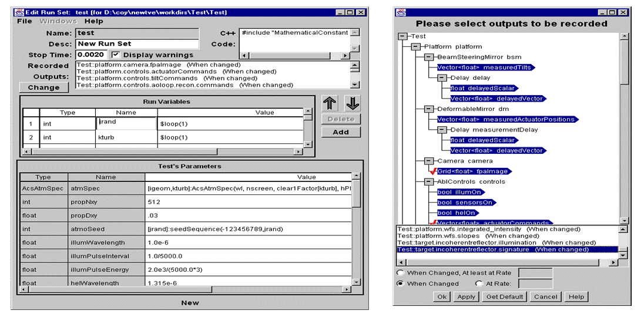Screen dimensions: 644x320
Task: Click Cancel in outputs dialog
Action: tap(545, 297)
